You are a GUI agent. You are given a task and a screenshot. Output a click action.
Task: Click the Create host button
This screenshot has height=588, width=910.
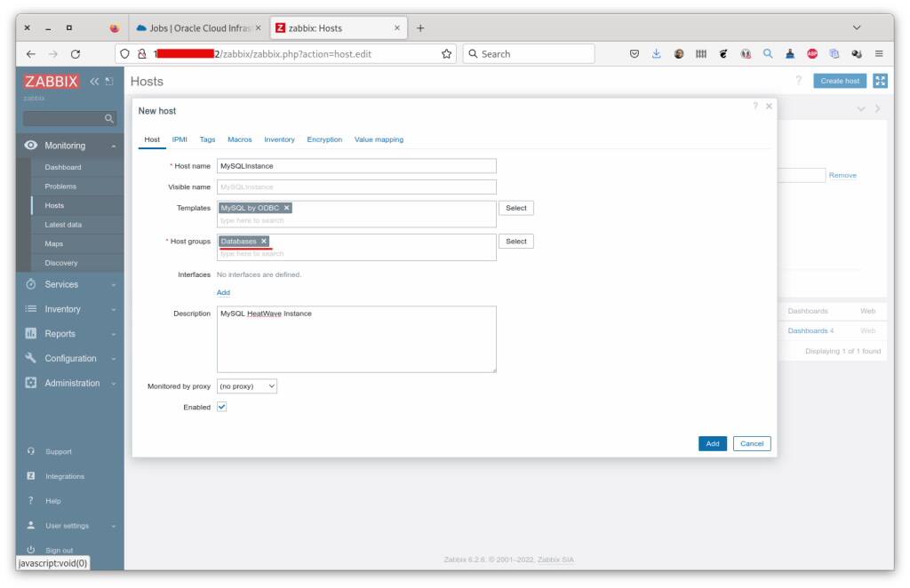[x=840, y=81]
